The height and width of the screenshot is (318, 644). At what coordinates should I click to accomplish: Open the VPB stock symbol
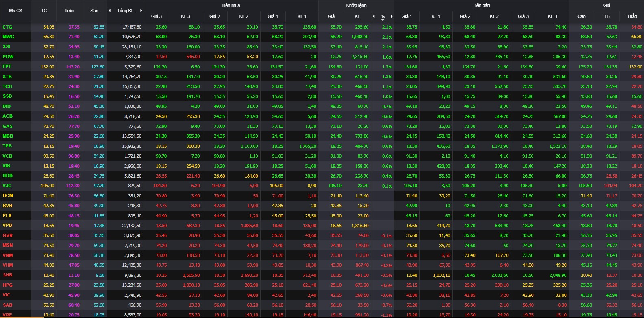point(7,225)
